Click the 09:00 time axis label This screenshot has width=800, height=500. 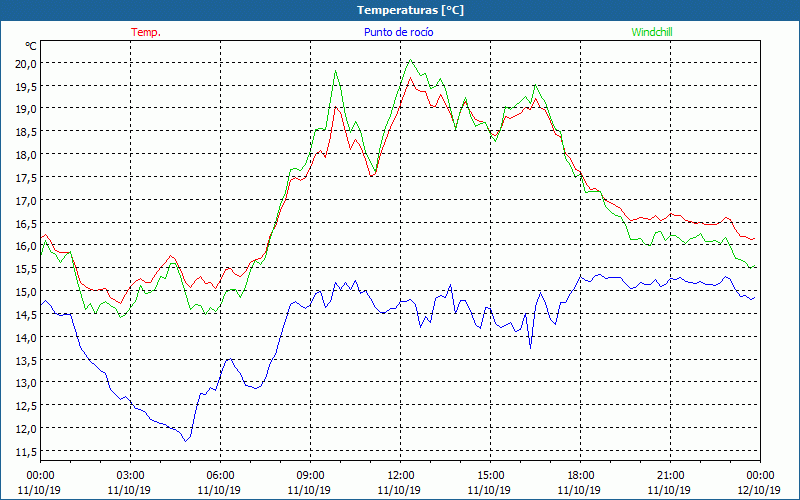[310, 475]
